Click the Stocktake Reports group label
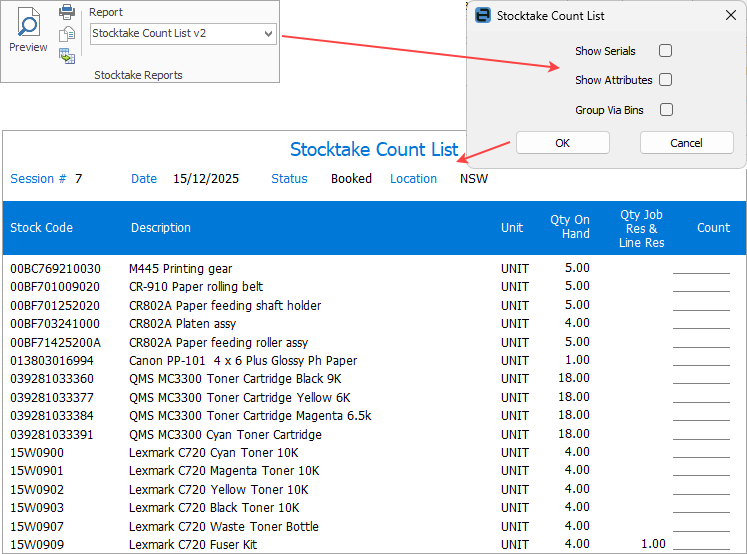The width and height of the screenshot is (747, 554). [x=138, y=75]
